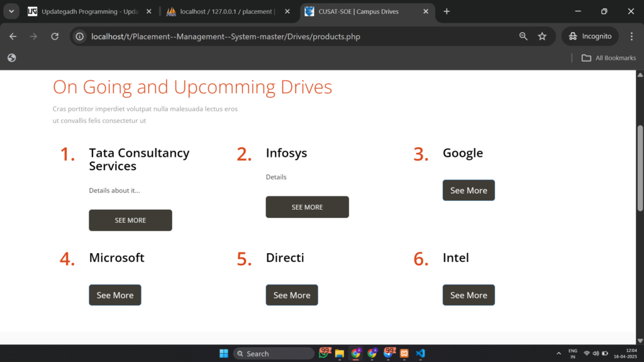Open Chrome's three-dot menu
The width and height of the screenshot is (644, 362).
(x=630, y=37)
